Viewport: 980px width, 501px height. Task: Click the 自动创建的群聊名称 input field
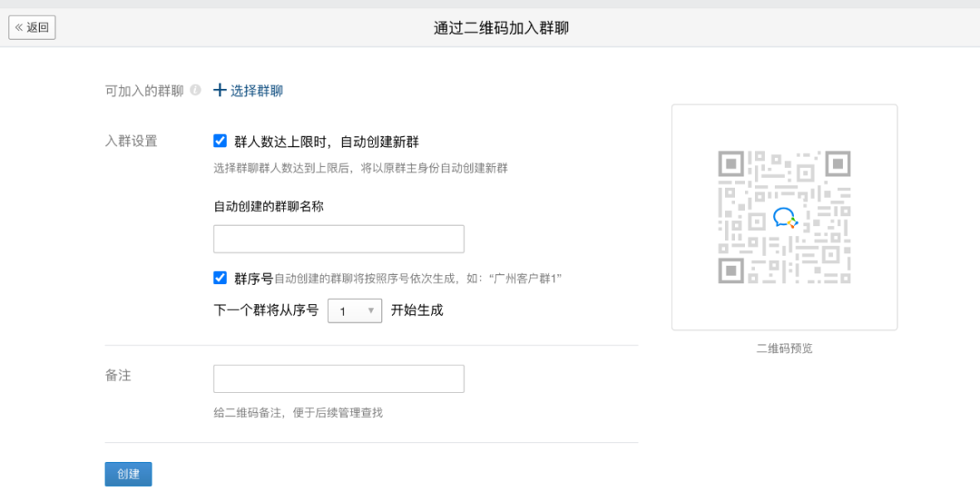coord(338,239)
